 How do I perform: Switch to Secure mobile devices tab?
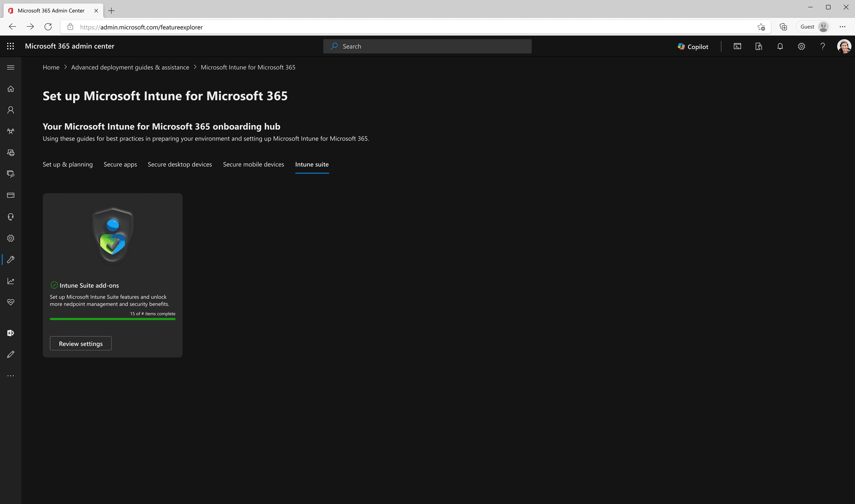(253, 164)
